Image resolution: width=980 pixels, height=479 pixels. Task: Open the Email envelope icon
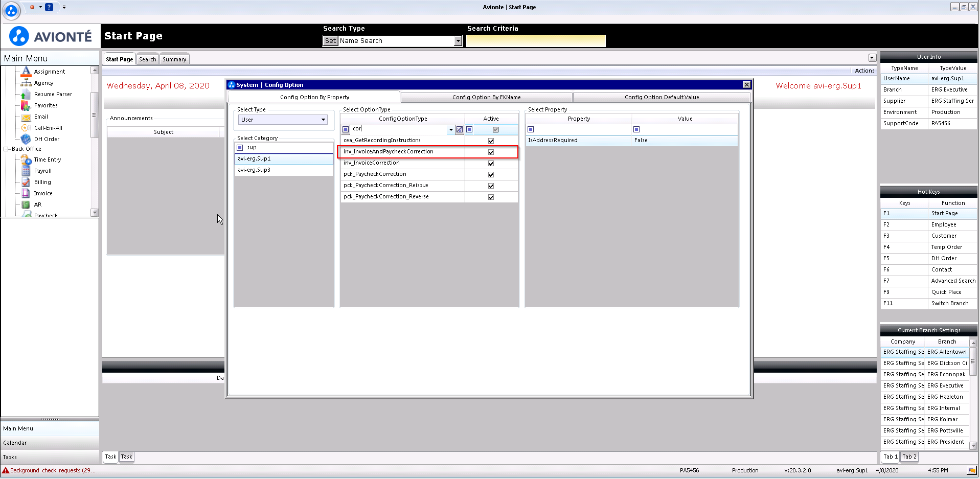(x=26, y=117)
